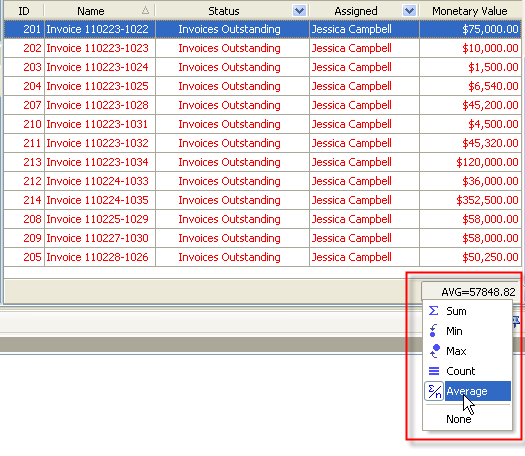Click the sort triangle in Name header
525x456 pixels.
pos(145,11)
